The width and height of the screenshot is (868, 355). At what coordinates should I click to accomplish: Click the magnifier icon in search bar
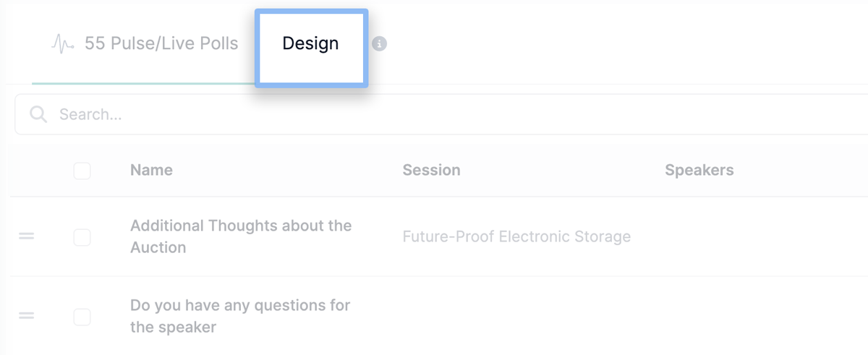pyautogui.click(x=38, y=114)
